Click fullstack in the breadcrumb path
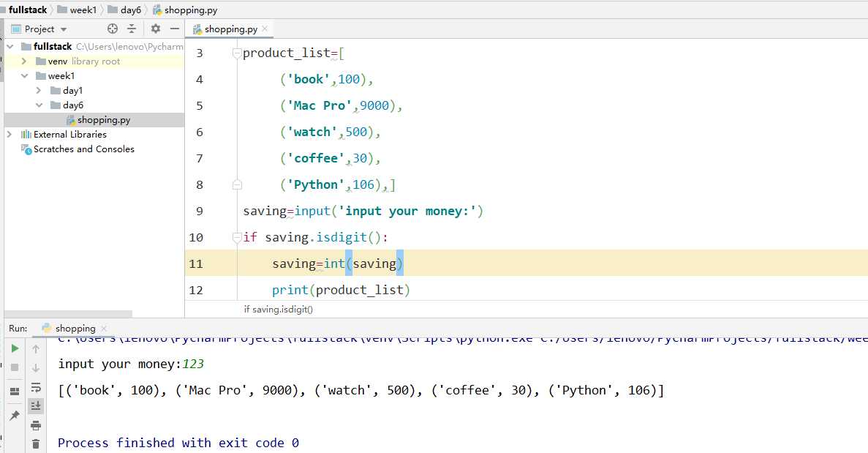This screenshot has height=453, width=868. click(26, 10)
